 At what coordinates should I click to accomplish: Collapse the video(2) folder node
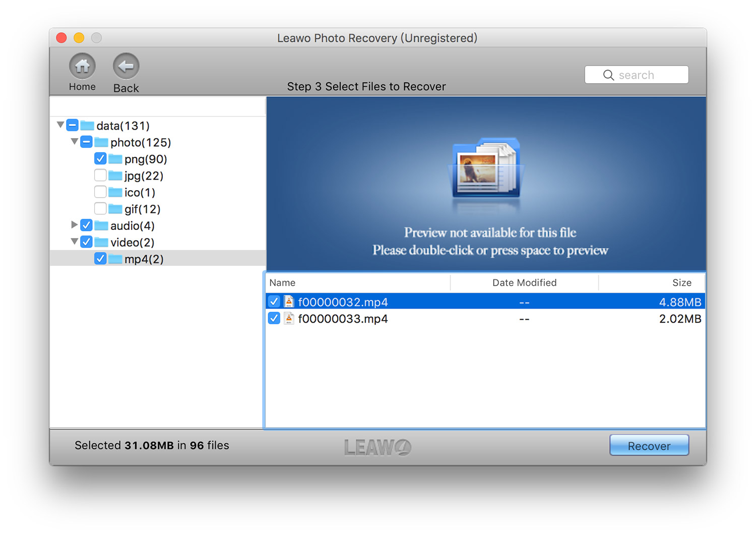pyautogui.click(x=74, y=242)
